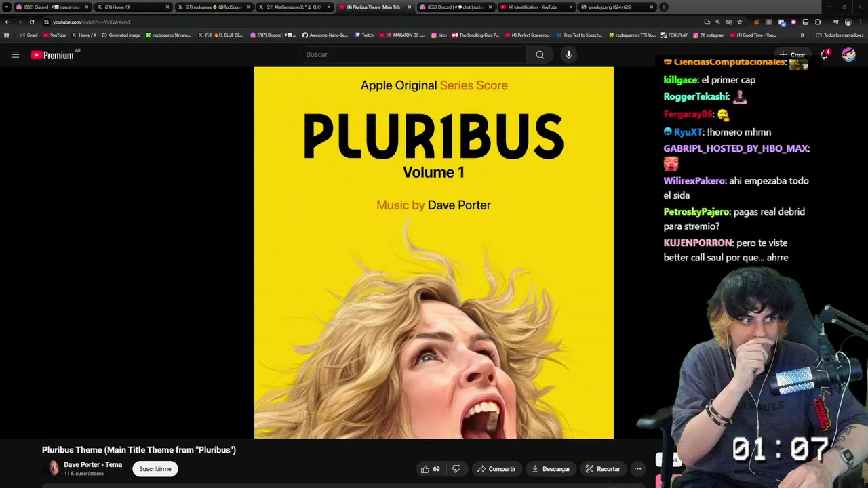Open the Smoking Gun bookmark
Viewport: 868px width, 488px height.
[x=475, y=35]
